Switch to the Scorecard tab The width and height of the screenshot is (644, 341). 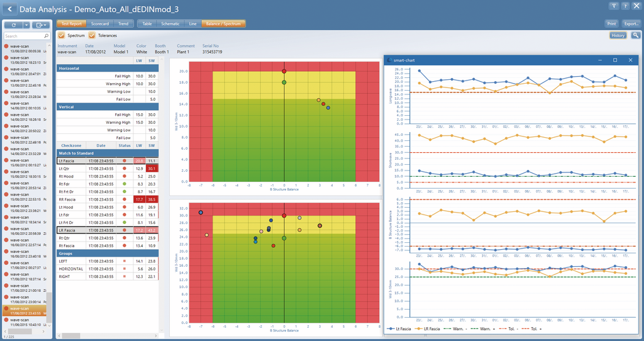(x=100, y=24)
